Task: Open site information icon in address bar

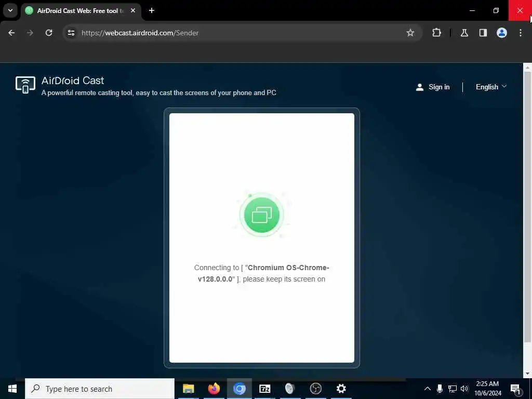Action: [x=71, y=33]
